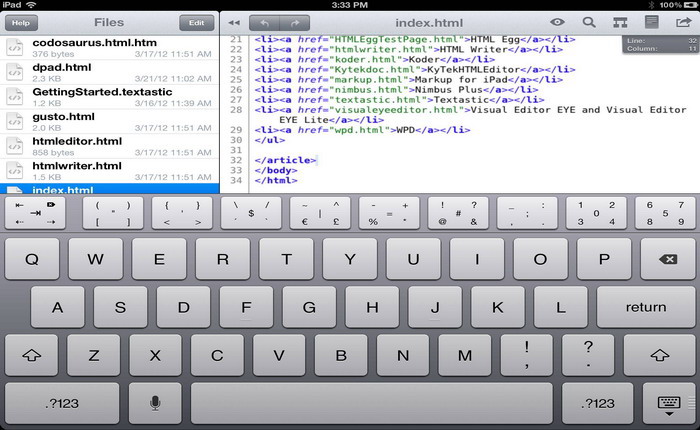Tap the microphone dictation key
The height and width of the screenshot is (430, 700).
point(155,402)
